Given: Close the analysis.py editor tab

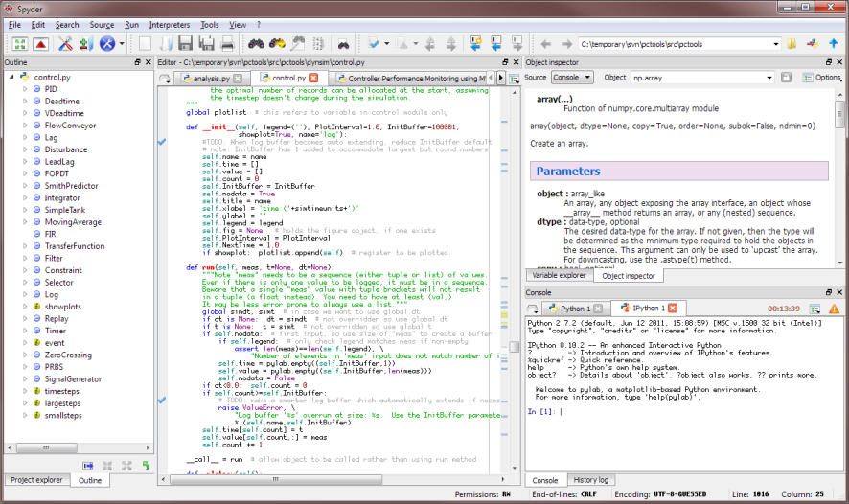Looking at the screenshot, I should point(238,78).
